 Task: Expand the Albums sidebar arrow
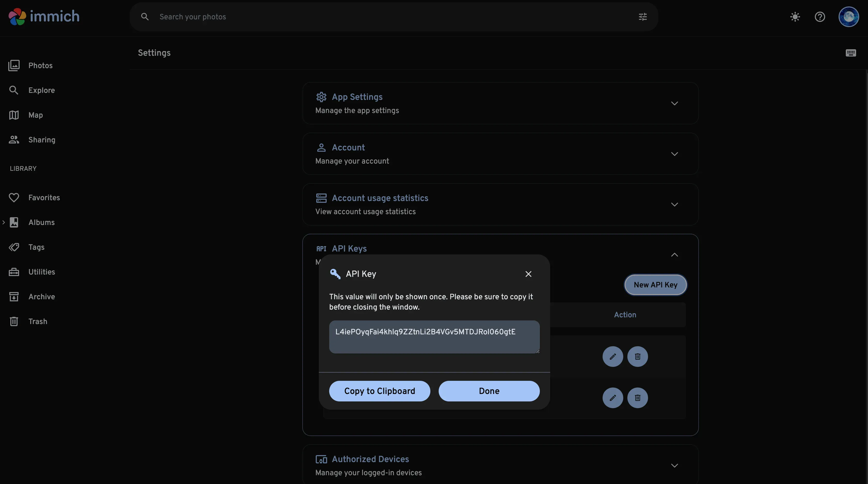click(4, 222)
